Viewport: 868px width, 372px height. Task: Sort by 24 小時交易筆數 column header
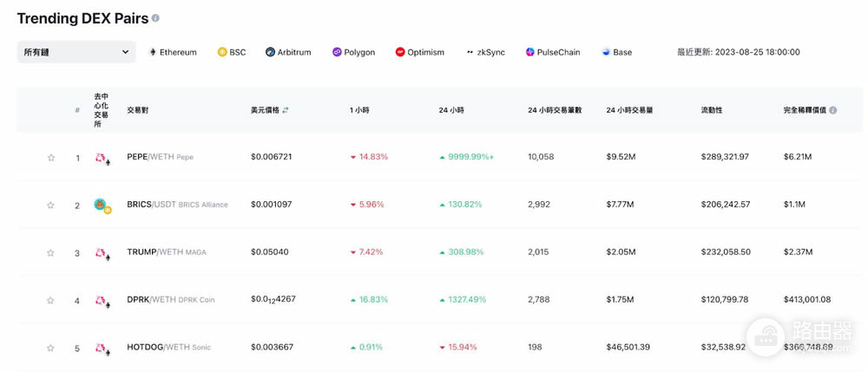[x=555, y=110]
